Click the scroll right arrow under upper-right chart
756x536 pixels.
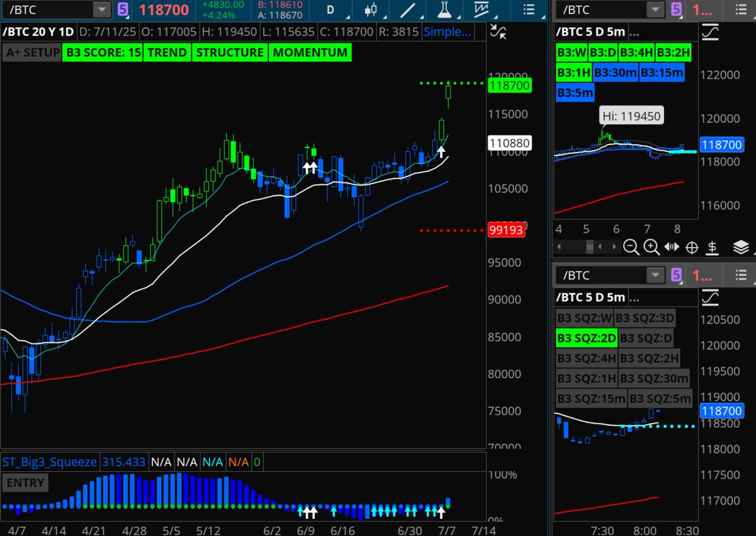(x=616, y=247)
